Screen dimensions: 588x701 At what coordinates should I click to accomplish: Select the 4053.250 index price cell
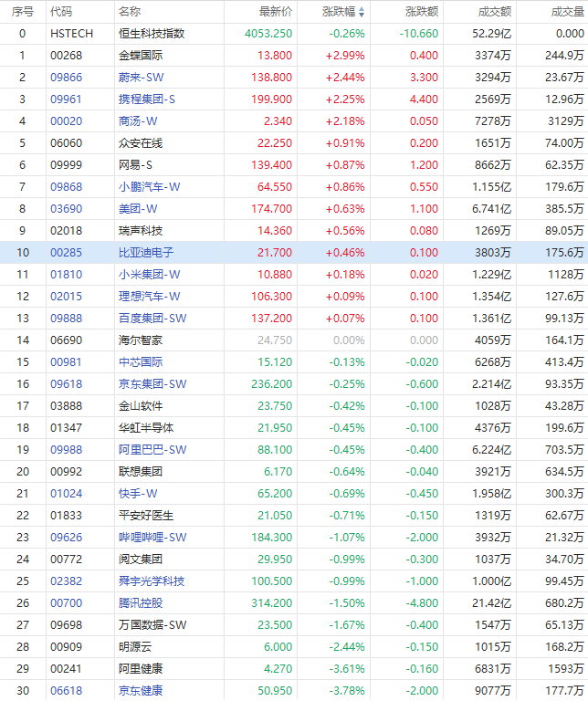coord(268,34)
